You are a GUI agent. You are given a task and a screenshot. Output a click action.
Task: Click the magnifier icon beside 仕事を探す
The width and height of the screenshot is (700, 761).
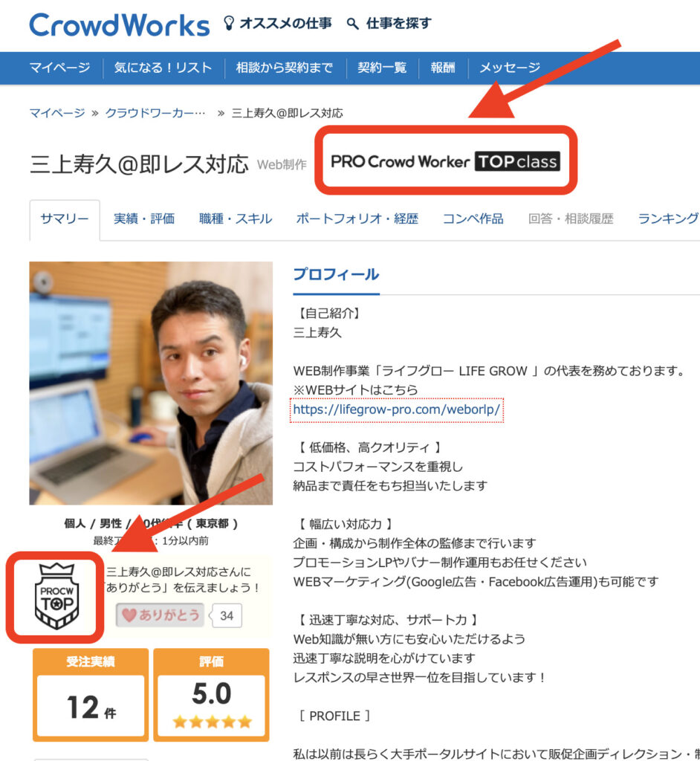coord(353,23)
